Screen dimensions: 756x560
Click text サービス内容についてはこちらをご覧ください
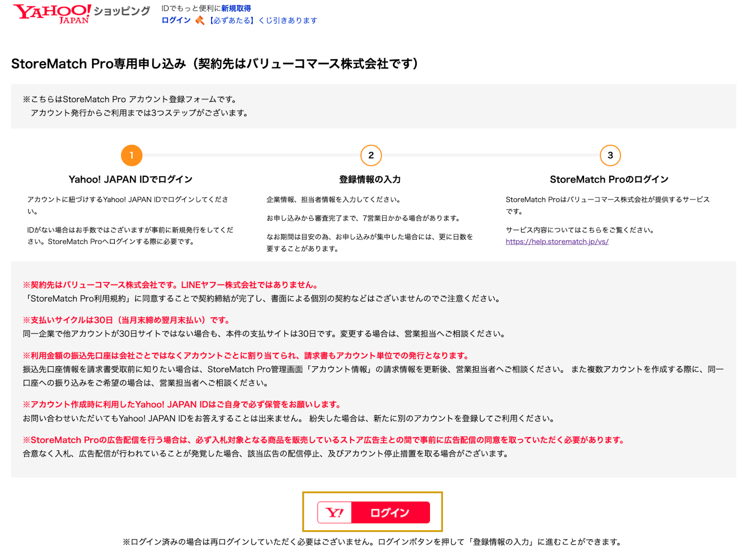point(580,230)
